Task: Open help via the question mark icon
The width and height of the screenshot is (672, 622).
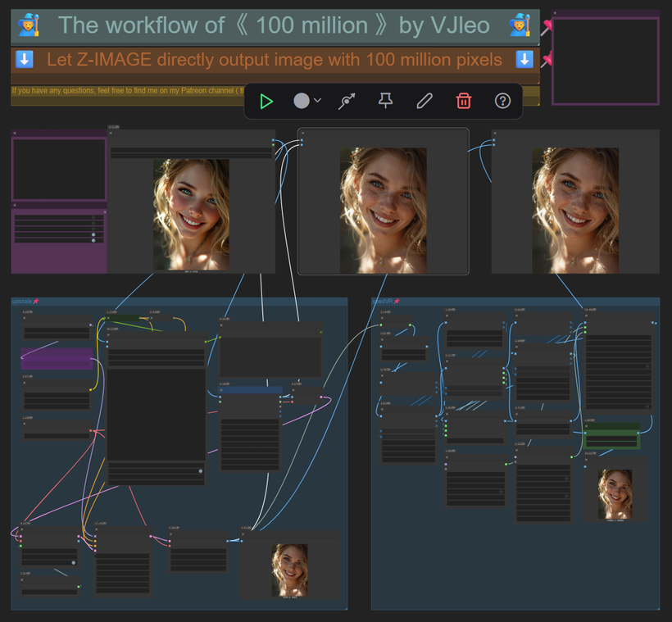Action: [503, 101]
